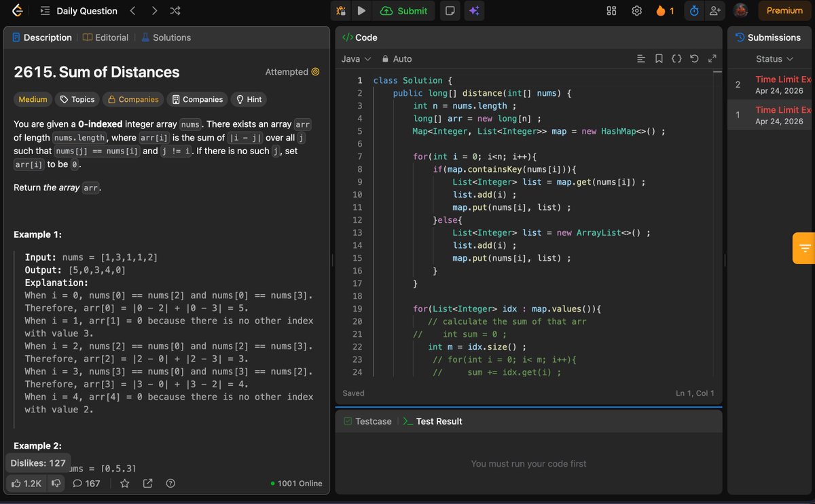Screen dimensions: 815x504
Task: Click the yellow side feedback tab
Action: (803, 248)
